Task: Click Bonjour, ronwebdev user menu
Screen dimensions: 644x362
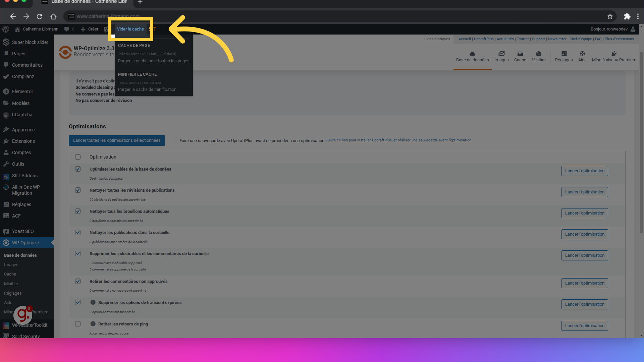Action: (x=613, y=29)
